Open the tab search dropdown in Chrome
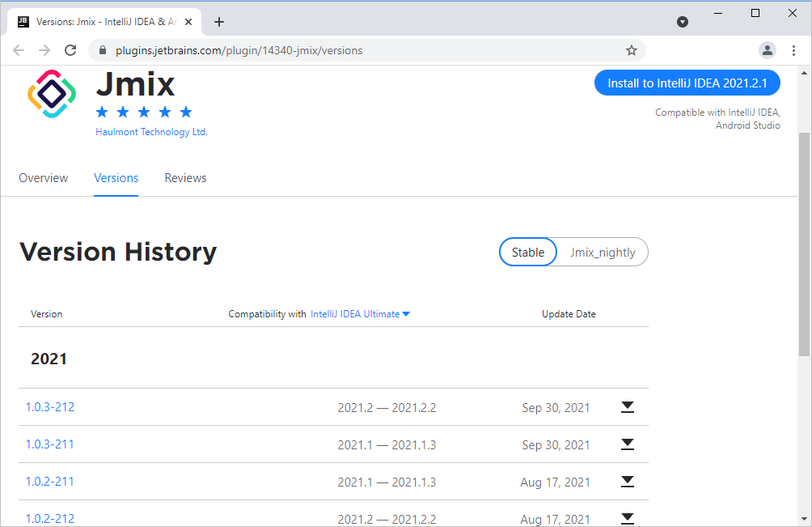Viewport: 812px width, 527px height. click(x=683, y=22)
